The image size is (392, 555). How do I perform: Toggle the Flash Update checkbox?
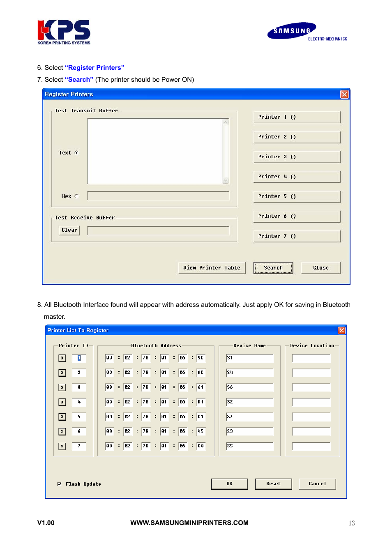(60, 484)
